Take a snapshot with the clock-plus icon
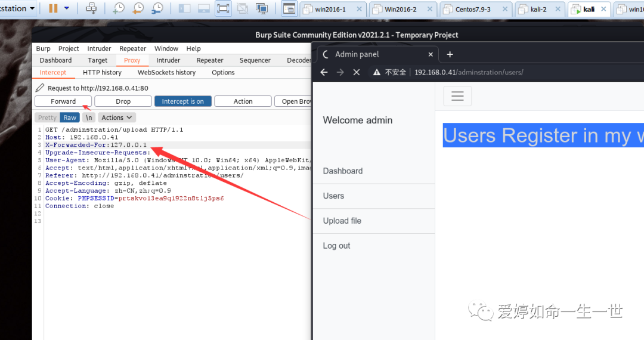Screen dimensions: 644x340 point(119,8)
